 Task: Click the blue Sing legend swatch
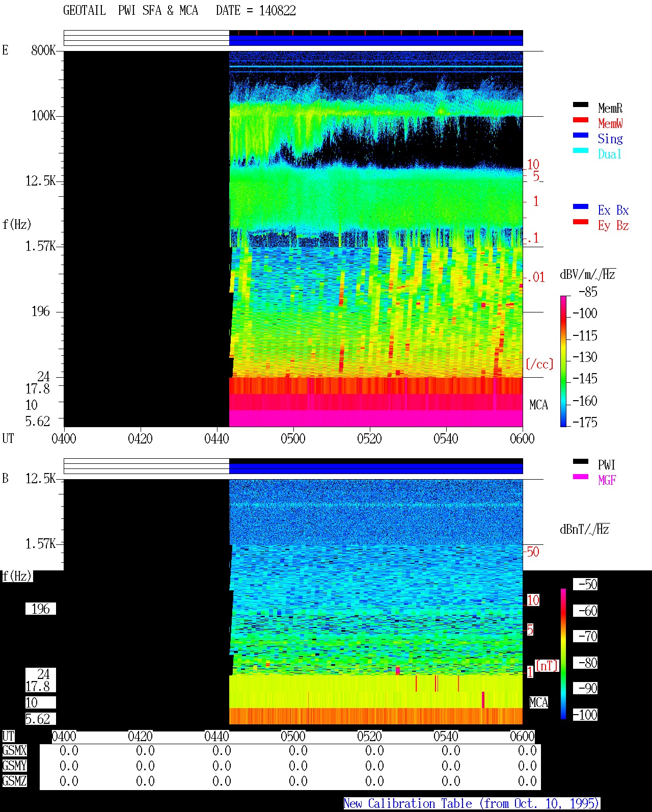(x=580, y=136)
